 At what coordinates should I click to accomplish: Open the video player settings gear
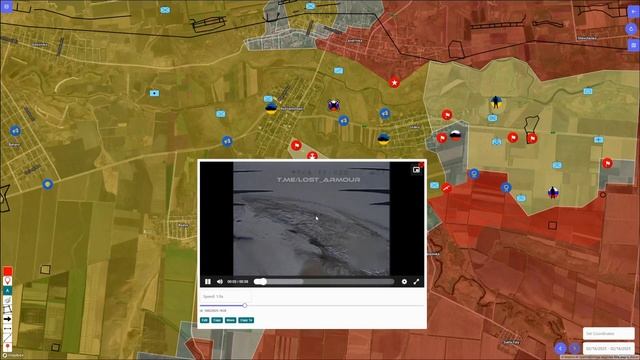pyautogui.click(x=404, y=281)
